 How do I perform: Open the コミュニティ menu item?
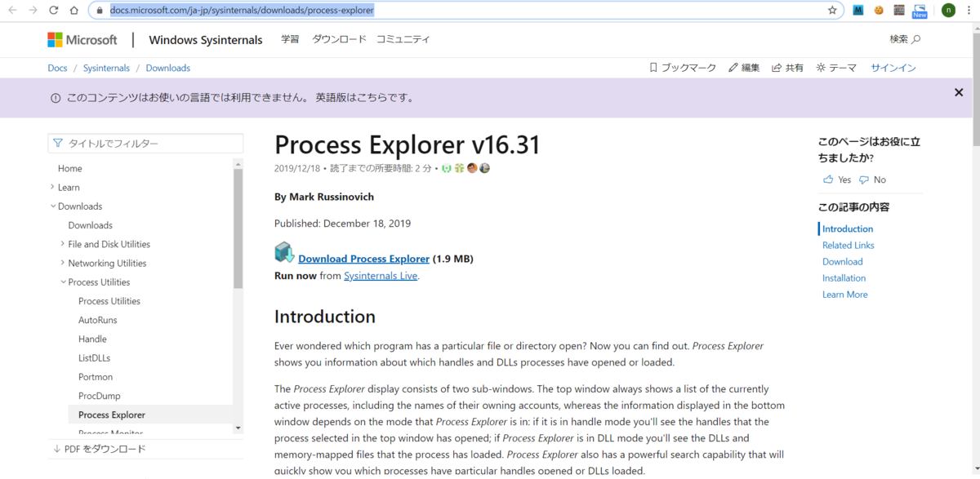click(x=403, y=39)
